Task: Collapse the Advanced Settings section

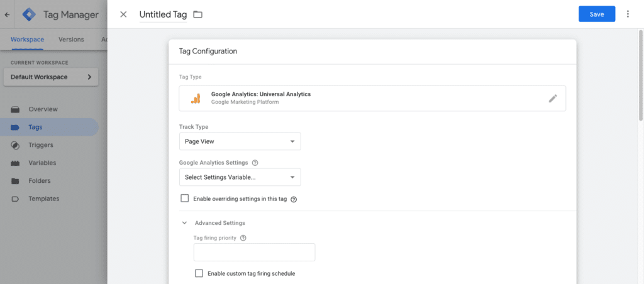Action: (x=184, y=223)
